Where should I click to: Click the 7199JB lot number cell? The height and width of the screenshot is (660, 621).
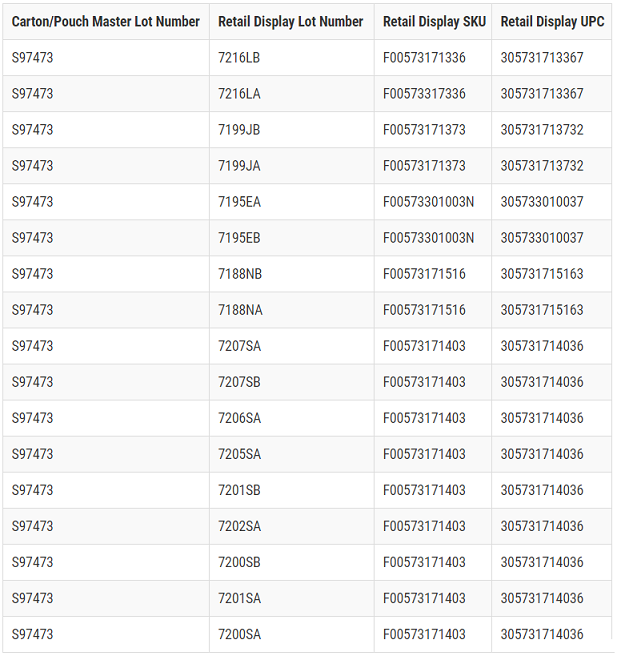tap(239, 130)
